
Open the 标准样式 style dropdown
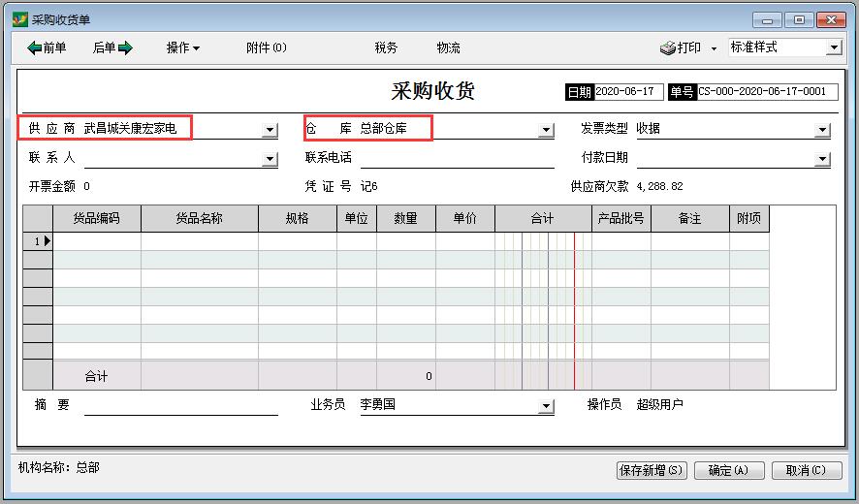click(834, 47)
